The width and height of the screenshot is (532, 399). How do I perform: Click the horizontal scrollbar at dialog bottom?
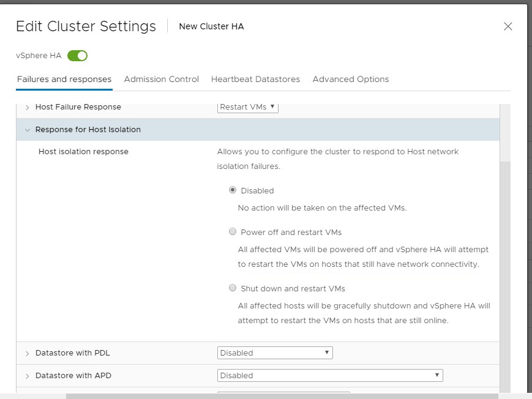click(282, 397)
